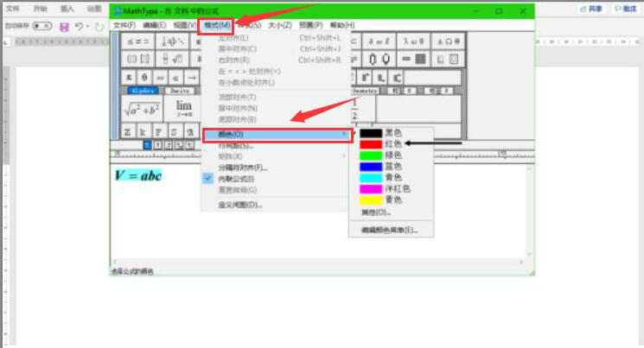
Task: Click the 共享 button in Word
Action: pyautogui.click(x=591, y=9)
